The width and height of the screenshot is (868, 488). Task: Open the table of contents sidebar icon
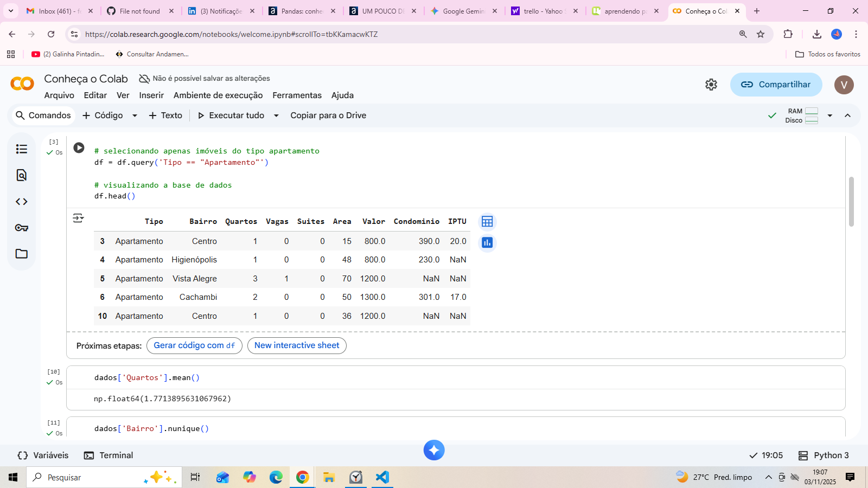click(x=22, y=149)
